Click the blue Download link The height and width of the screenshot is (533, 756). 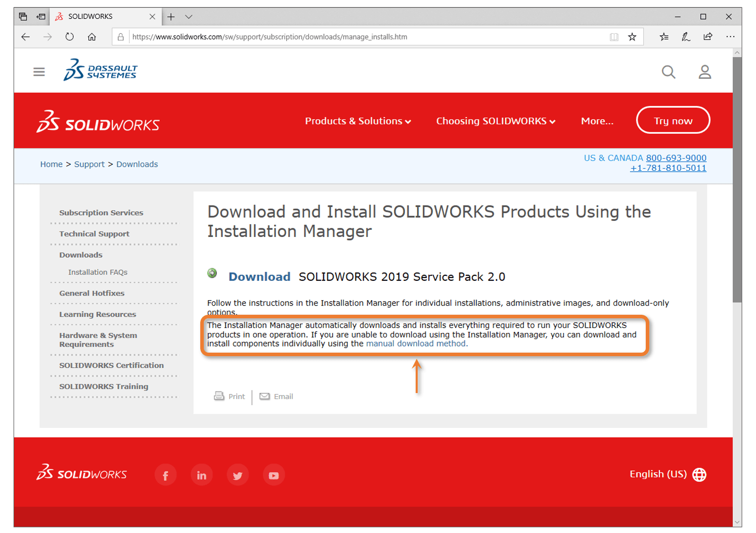259,277
